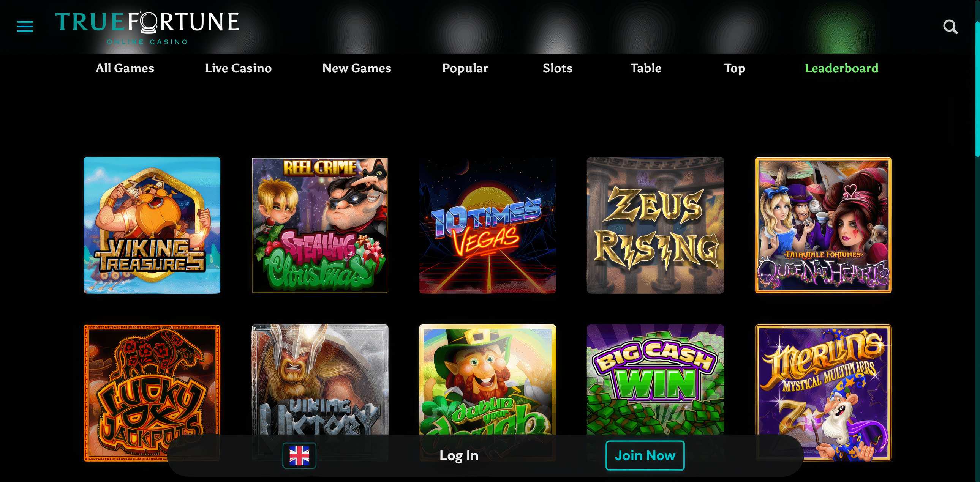980x482 pixels.
Task: Go to the Live Casino tab
Action: (x=238, y=68)
